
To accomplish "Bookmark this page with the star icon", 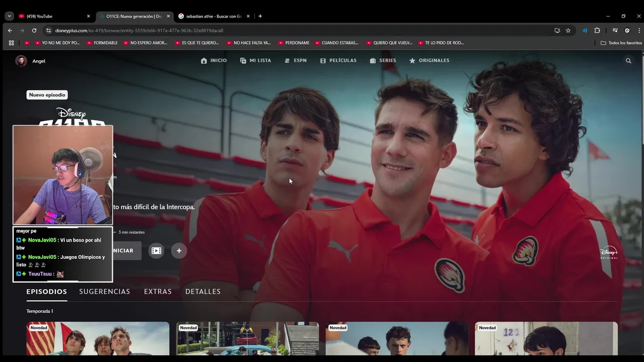I will click(x=568, y=31).
